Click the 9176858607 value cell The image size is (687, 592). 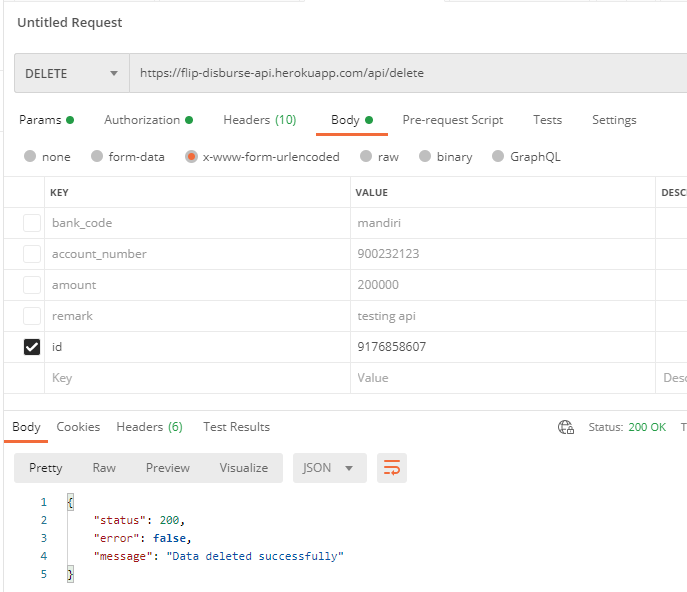click(x=503, y=347)
